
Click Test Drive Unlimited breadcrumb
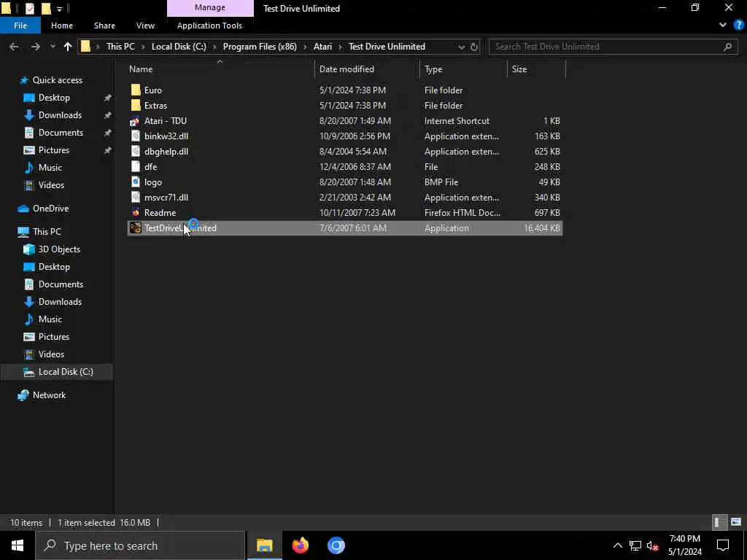pyautogui.click(x=387, y=47)
